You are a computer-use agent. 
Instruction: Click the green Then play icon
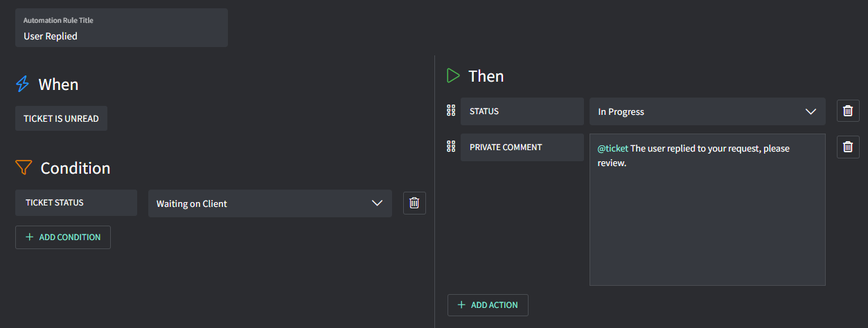(x=453, y=75)
